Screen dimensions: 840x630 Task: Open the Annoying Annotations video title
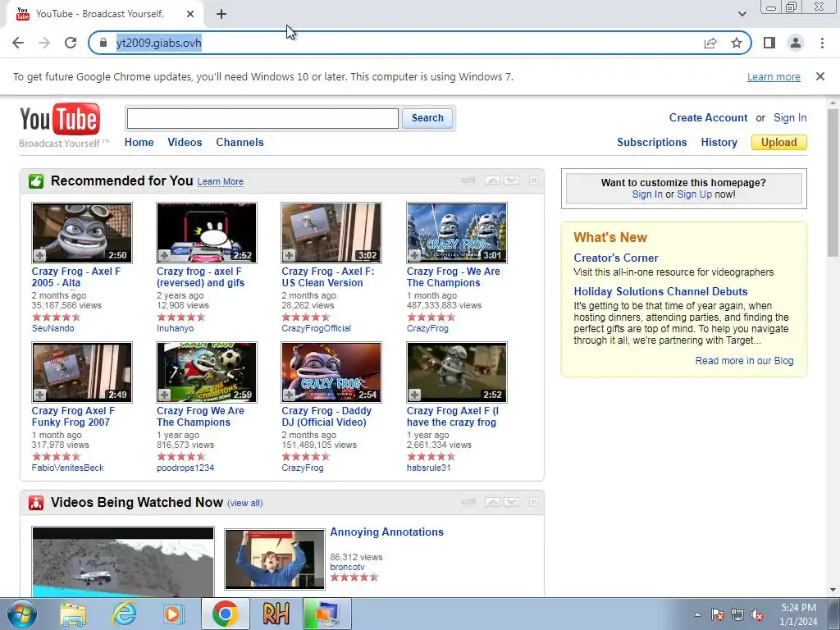[x=387, y=532]
